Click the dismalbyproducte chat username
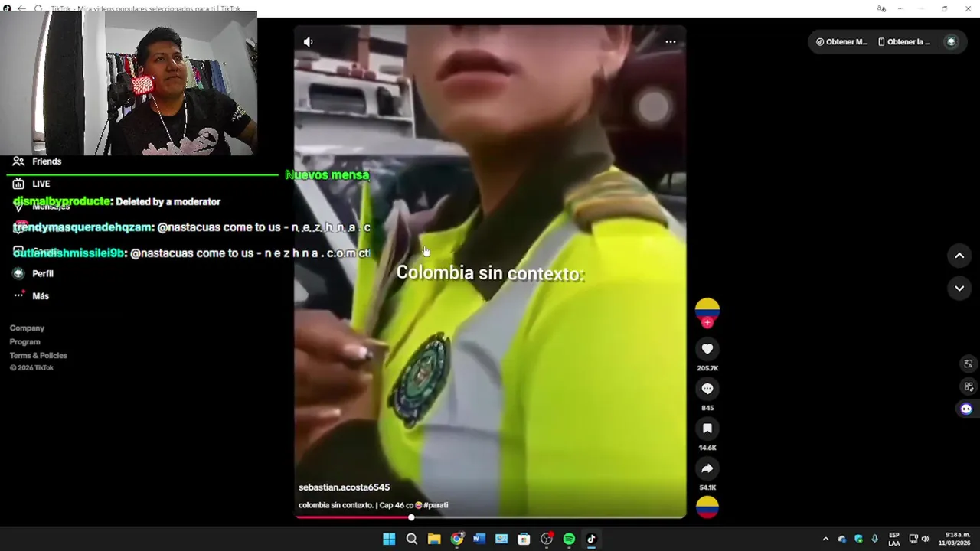Viewport: 980px width, 551px height. [x=62, y=201]
